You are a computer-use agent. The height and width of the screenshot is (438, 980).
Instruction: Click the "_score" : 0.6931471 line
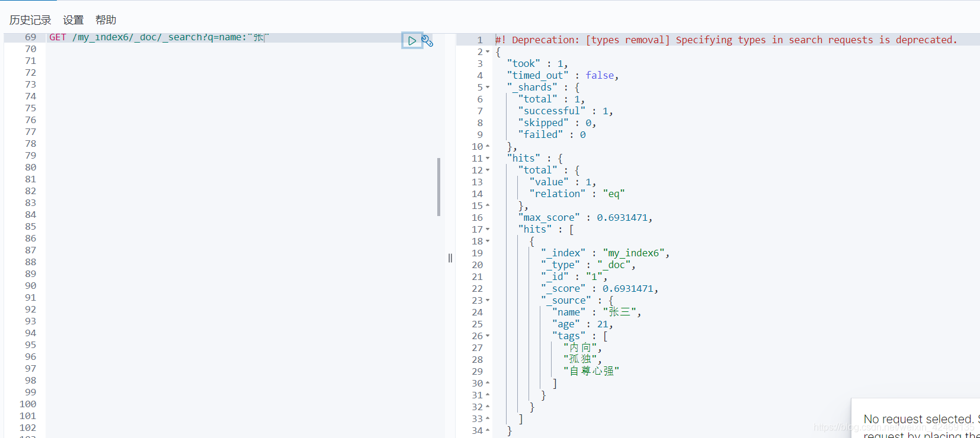pos(599,288)
